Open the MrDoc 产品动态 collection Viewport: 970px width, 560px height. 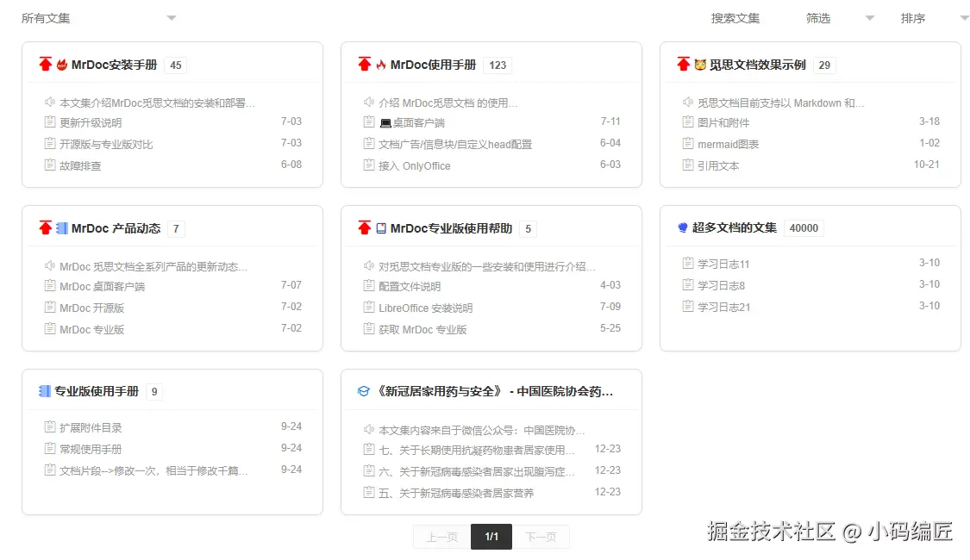pyautogui.click(x=116, y=228)
